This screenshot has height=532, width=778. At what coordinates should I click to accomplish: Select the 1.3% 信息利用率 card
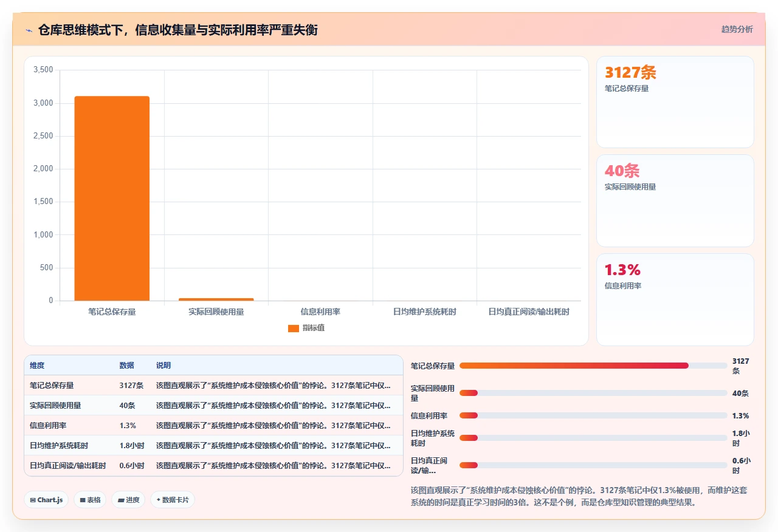tap(675, 299)
